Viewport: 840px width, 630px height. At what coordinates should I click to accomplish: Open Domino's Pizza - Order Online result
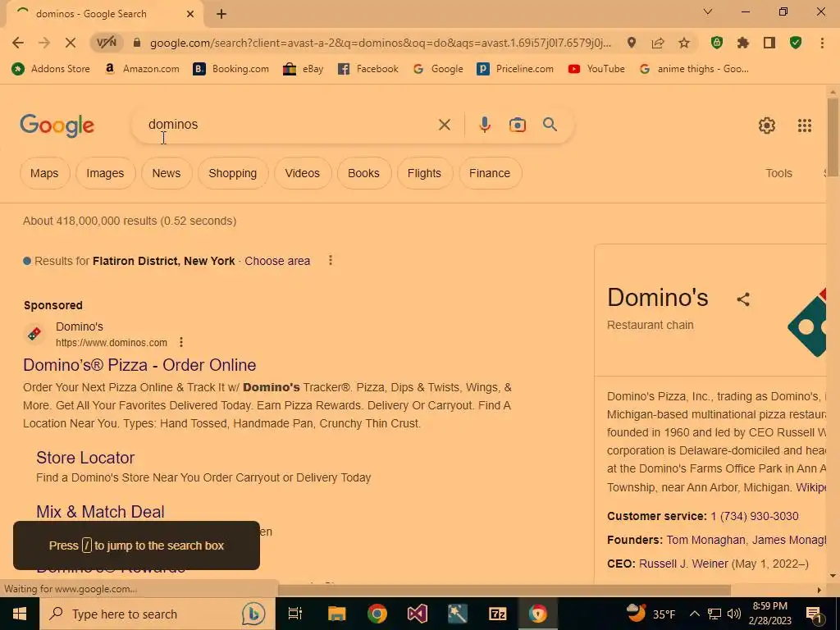(x=139, y=365)
